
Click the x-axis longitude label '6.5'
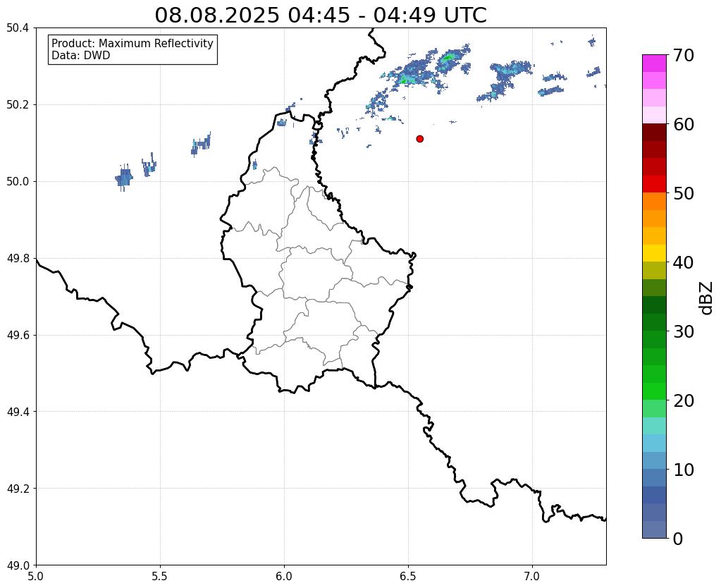point(408,577)
